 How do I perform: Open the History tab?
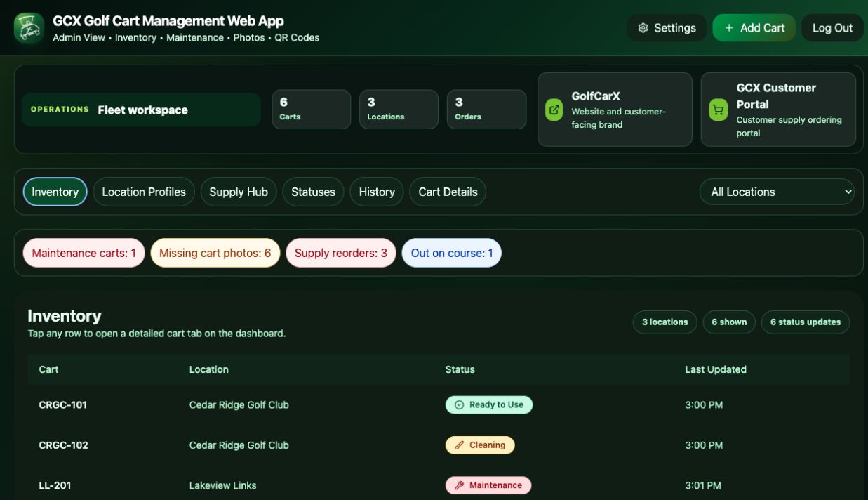pyautogui.click(x=377, y=192)
